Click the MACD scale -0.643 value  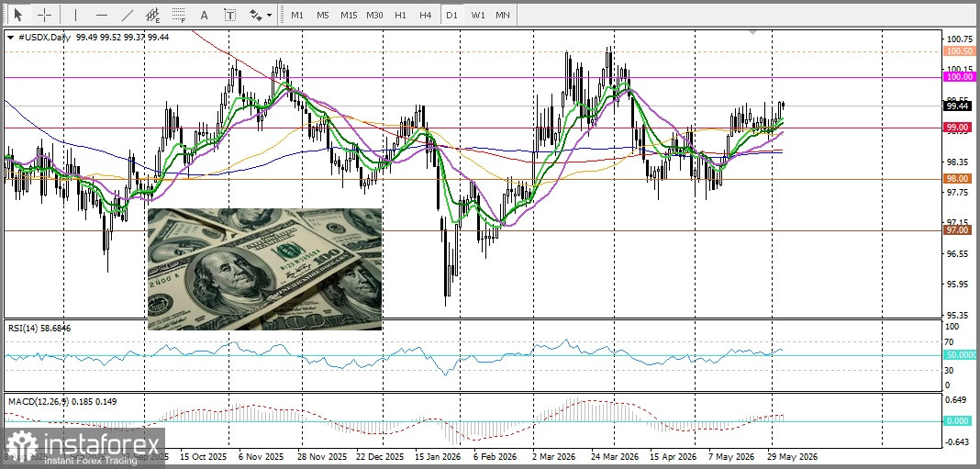(x=957, y=442)
